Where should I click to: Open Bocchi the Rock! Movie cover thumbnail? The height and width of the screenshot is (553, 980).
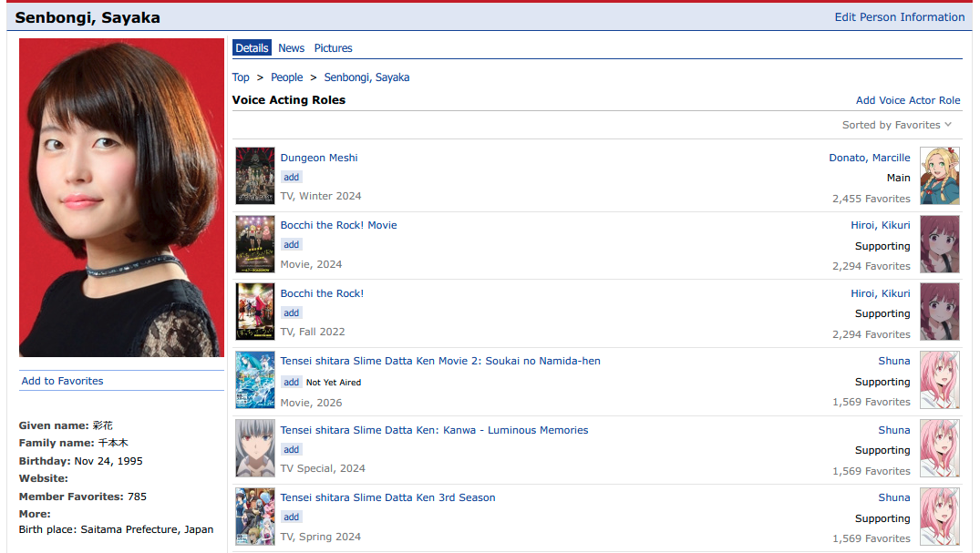tap(255, 243)
